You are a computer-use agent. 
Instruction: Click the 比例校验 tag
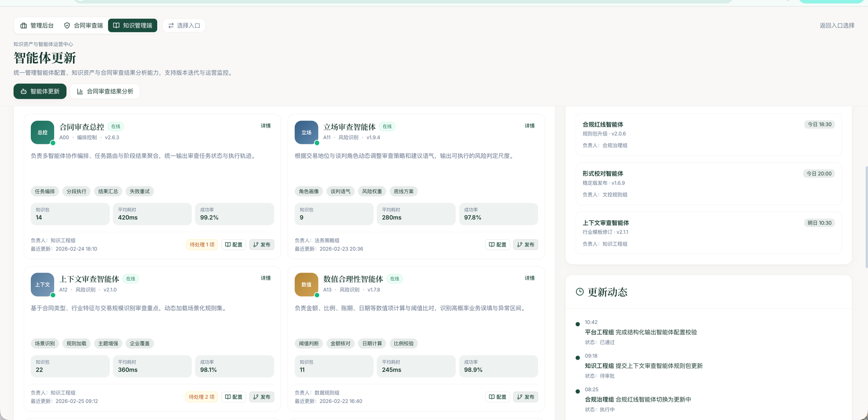tap(404, 344)
